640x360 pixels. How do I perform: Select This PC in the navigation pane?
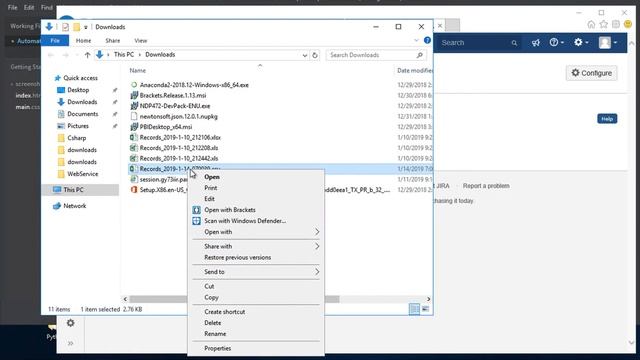pyautogui.click(x=73, y=190)
